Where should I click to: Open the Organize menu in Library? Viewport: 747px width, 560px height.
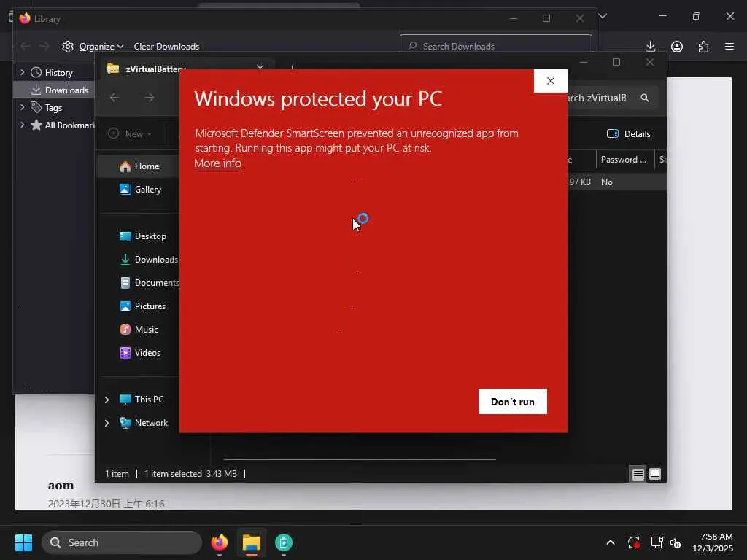point(93,46)
